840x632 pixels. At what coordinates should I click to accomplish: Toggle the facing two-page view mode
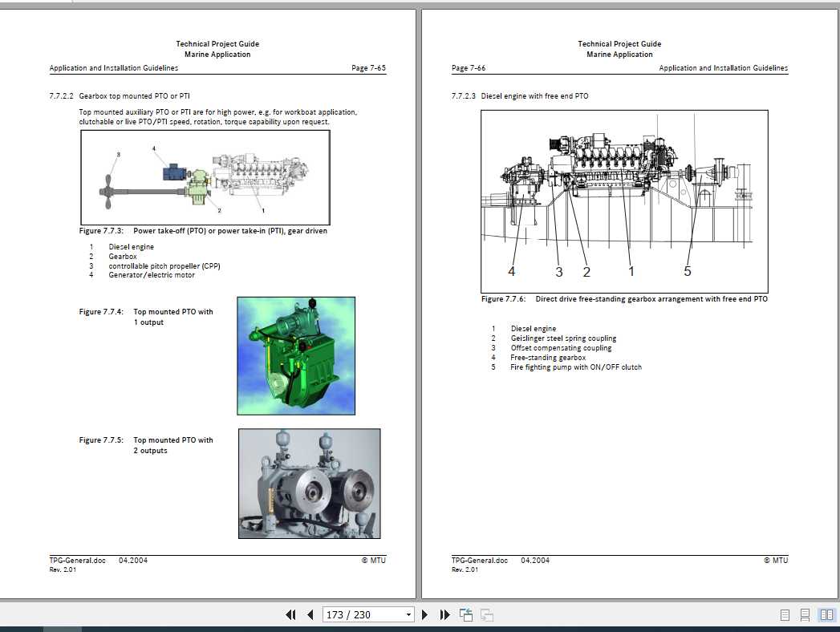click(826, 614)
